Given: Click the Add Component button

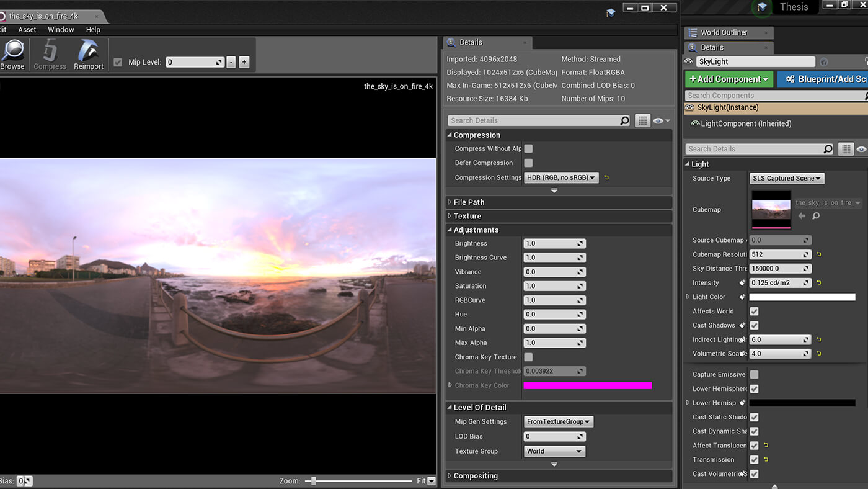Looking at the screenshot, I should 728,79.
